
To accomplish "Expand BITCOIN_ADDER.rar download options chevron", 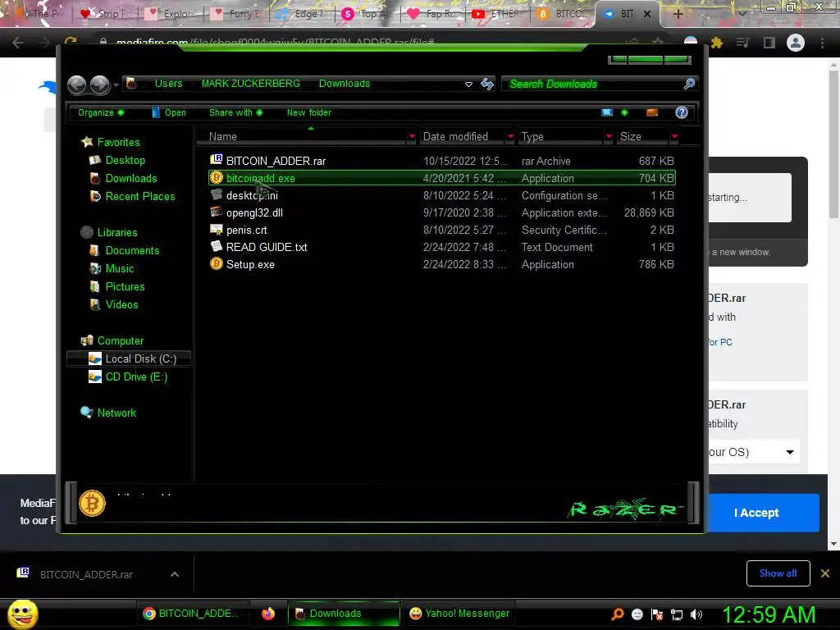I will [175, 574].
